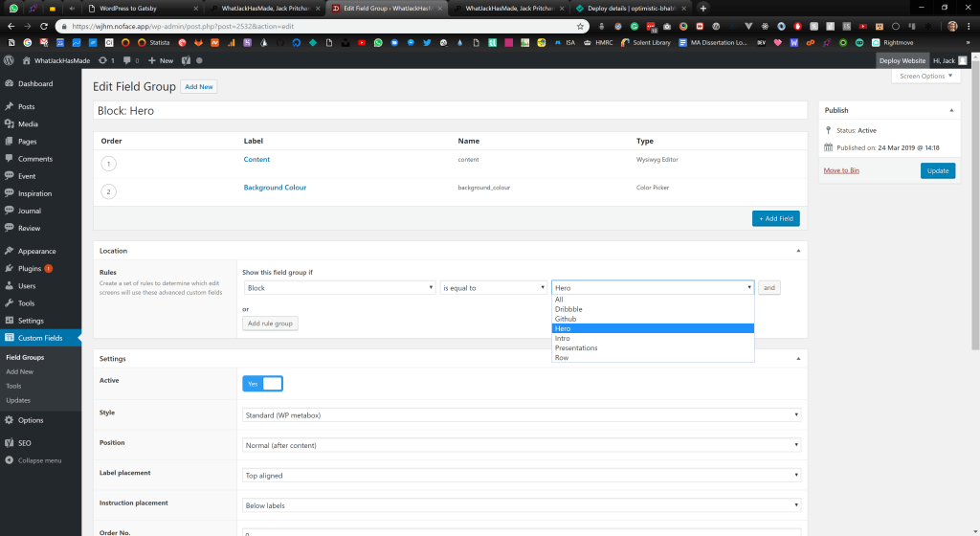Image resolution: width=980 pixels, height=536 pixels.
Task: Click the Move to Bin link
Action: tap(841, 170)
